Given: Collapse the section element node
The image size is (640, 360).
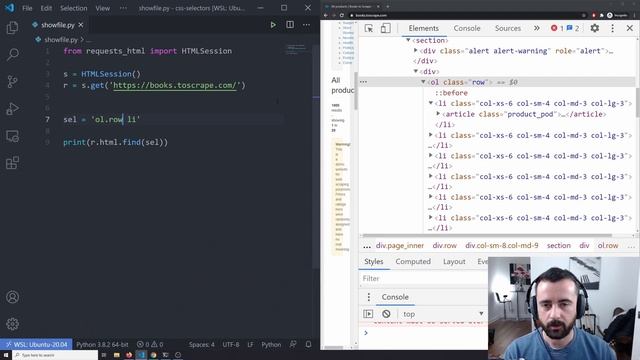Looking at the screenshot, I should (408, 40).
